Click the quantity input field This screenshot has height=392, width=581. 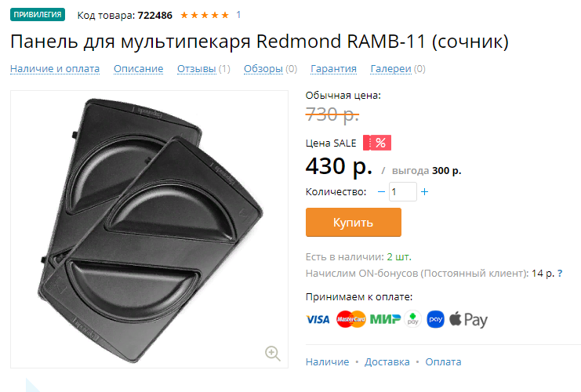click(x=403, y=192)
